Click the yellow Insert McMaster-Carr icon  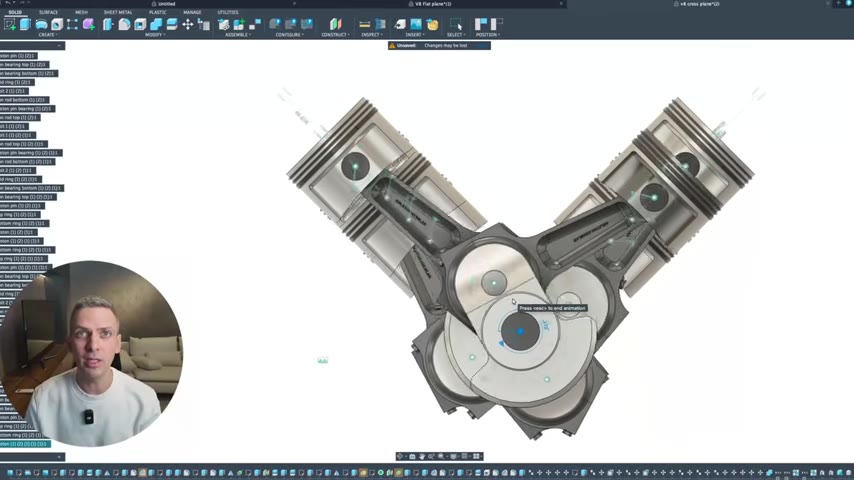[432, 24]
